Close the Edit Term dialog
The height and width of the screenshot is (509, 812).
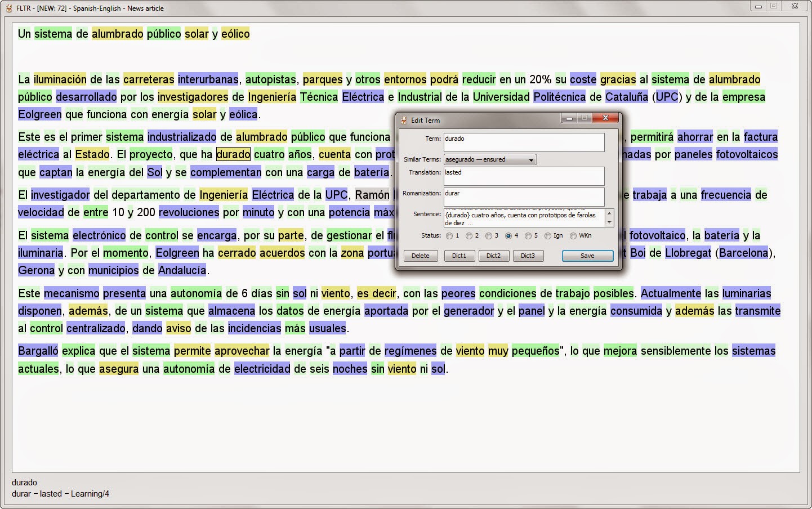click(x=605, y=118)
